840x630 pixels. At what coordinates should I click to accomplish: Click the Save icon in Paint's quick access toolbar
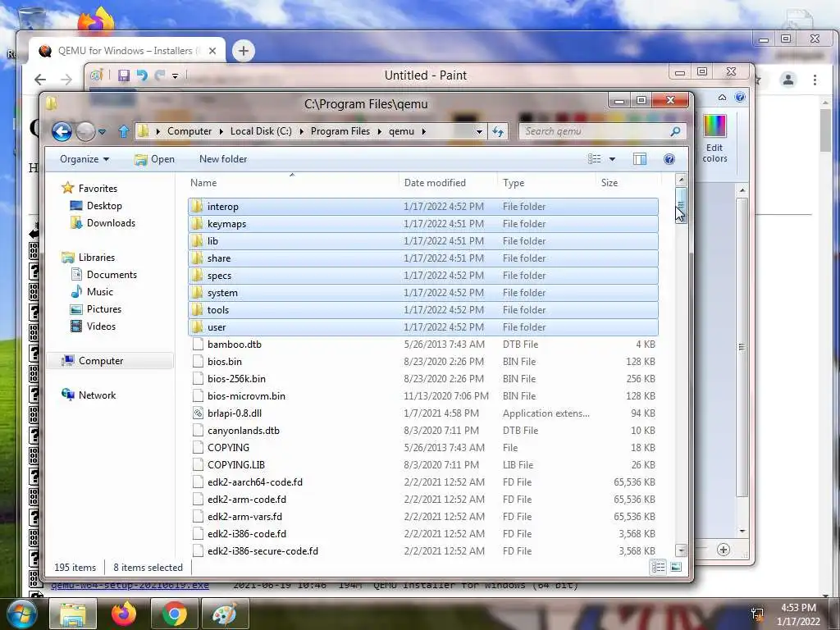click(x=124, y=75)
